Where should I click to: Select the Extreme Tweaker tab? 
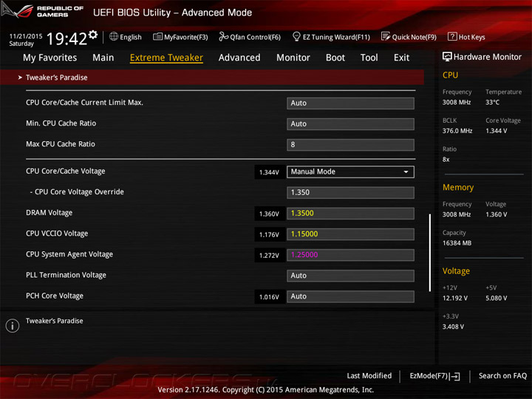coord(166,58)
